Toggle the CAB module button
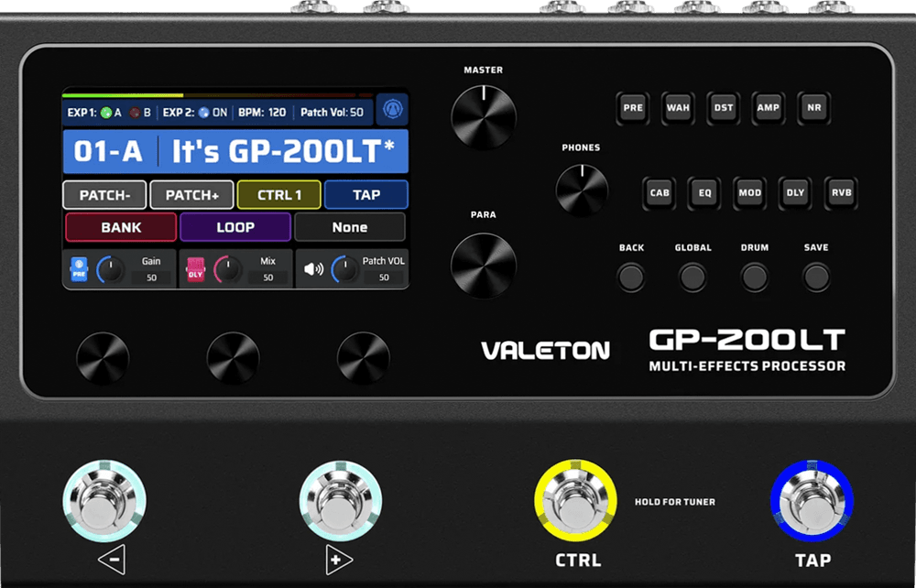 point(660,193)
